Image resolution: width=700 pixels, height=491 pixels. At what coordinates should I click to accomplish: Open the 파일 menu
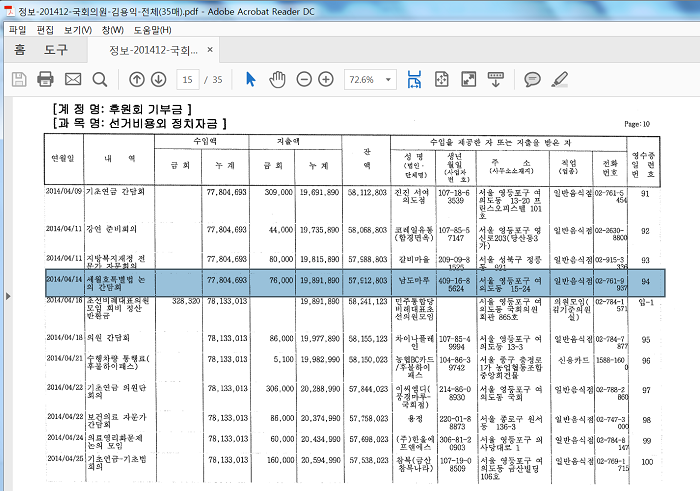[17, 30]
